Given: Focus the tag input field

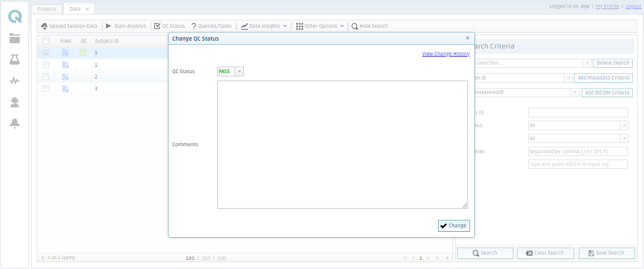Looking at the screenshot, I should (578, 164).
